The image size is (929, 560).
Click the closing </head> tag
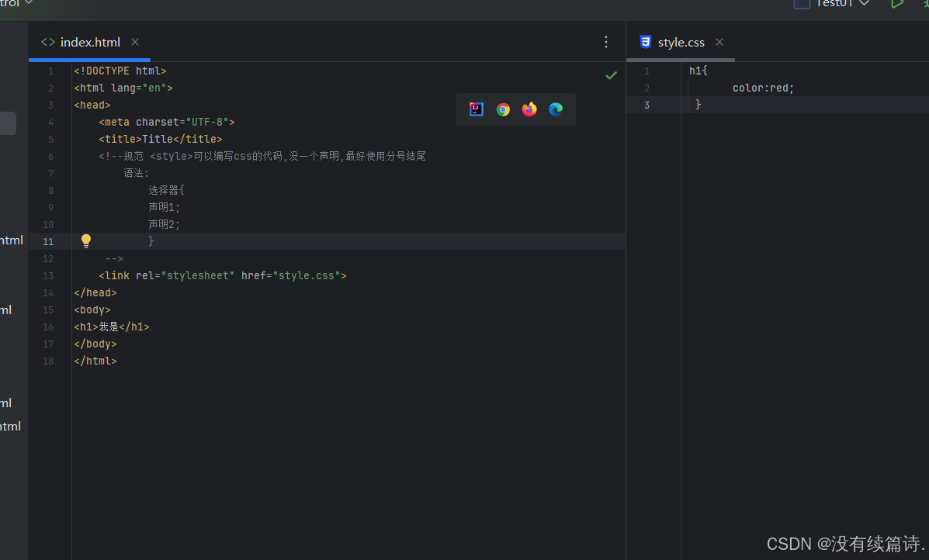(95, 293)
